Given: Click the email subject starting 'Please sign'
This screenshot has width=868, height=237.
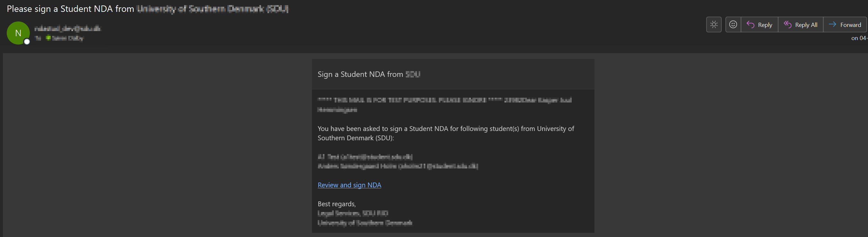Looking at the screenshot, I should coord(148,9).
